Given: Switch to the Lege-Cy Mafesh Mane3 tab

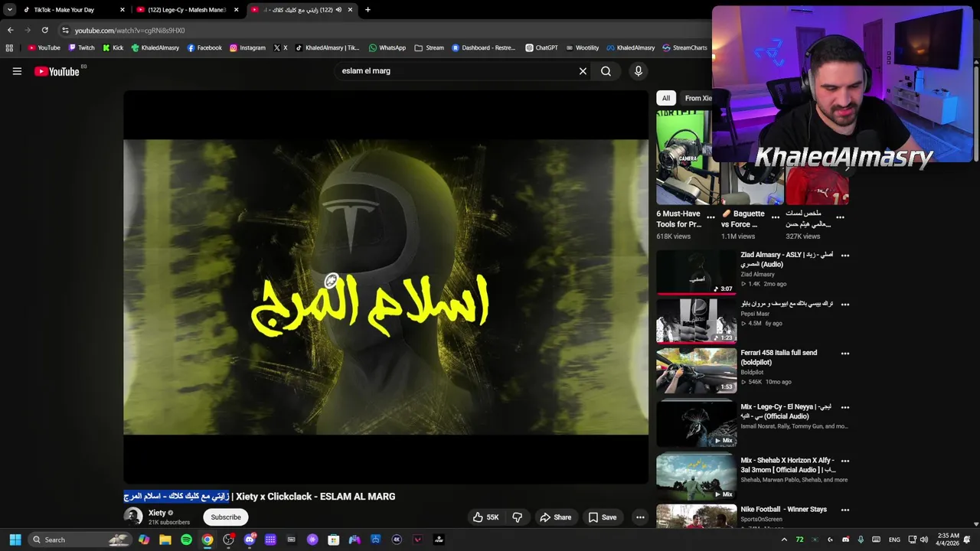Looking at the screenshot, I should click(188, 10).
